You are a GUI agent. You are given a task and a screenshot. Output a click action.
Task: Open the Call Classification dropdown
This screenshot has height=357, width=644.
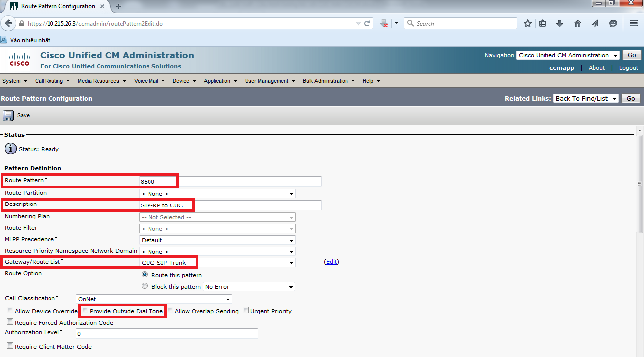coord(153,299)
